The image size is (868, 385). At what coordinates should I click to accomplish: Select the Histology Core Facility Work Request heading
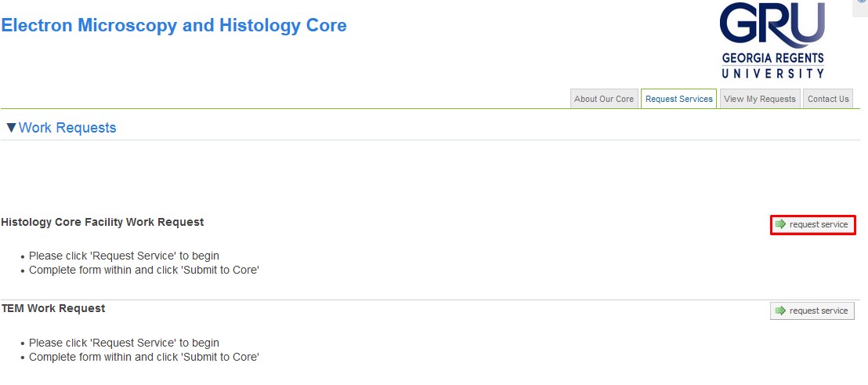click(x=103, y=222)
